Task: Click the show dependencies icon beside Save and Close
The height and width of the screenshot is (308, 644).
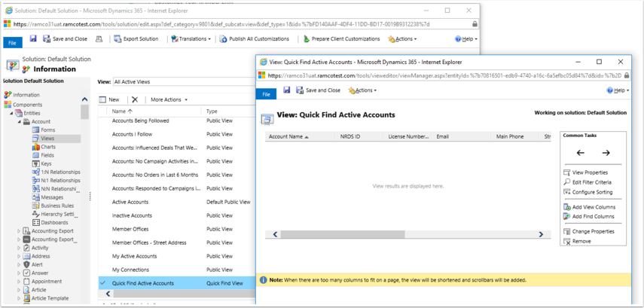Action: pyautogui.click(x=99, y=38)
